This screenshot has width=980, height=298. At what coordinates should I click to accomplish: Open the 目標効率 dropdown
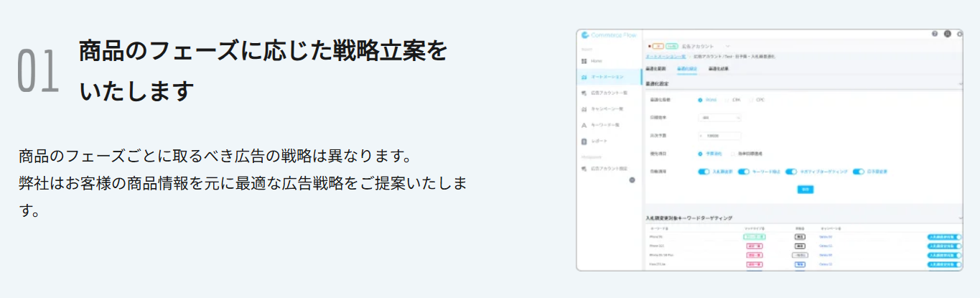(x=719, y=117)
